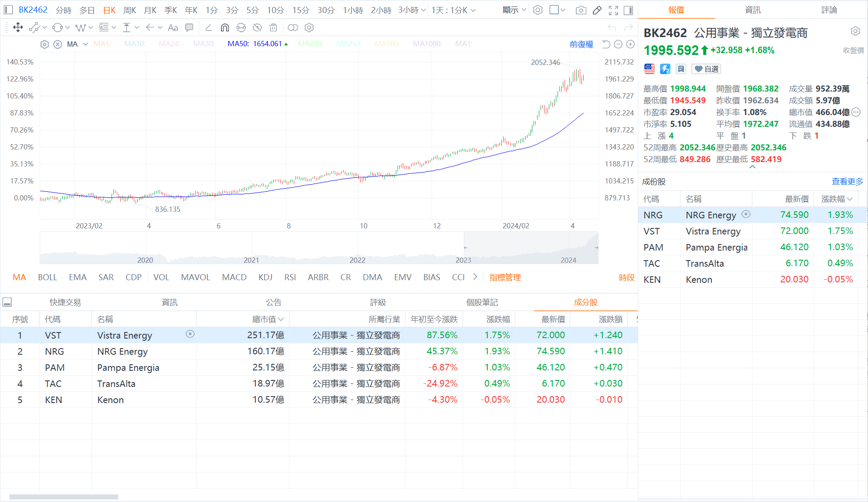Viewport: 868px width, 502px height.
Task: Click the fullscreen expand icon
Action: pos(613,10)
